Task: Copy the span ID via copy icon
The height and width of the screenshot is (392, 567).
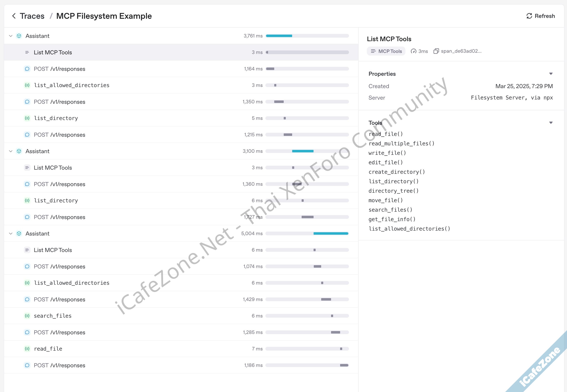Action: tap(436, 51)
